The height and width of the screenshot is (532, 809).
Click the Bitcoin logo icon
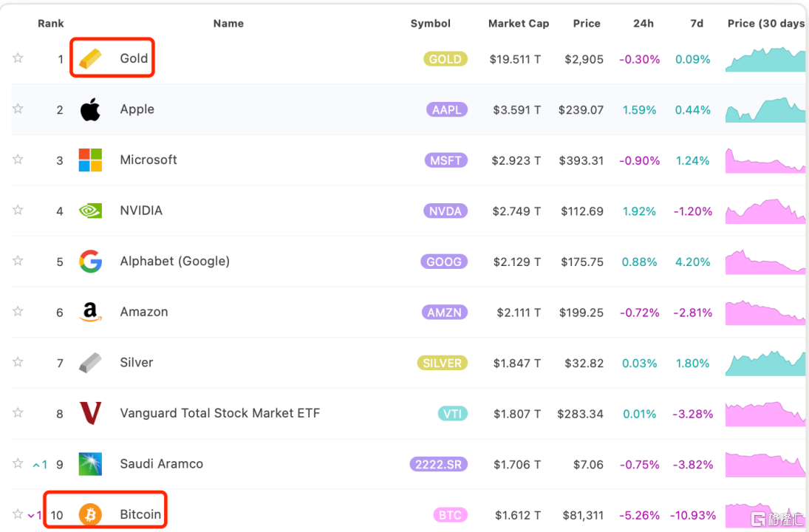click(x=90, y=514)
